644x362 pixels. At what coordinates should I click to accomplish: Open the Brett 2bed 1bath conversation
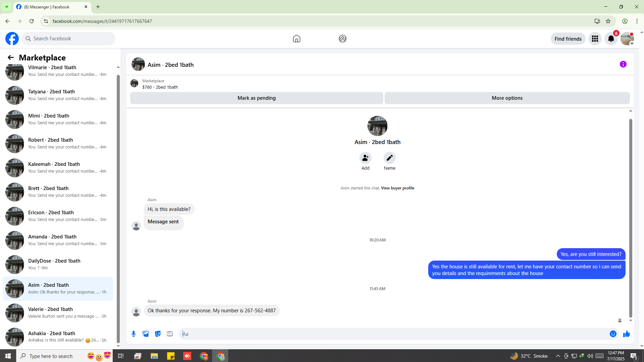point(58,192)
